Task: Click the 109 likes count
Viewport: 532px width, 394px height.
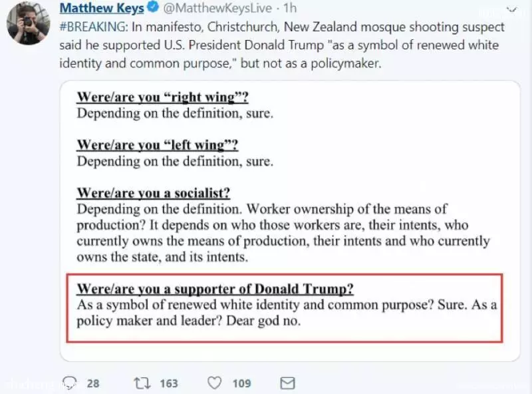Action: tap(241, 383)
